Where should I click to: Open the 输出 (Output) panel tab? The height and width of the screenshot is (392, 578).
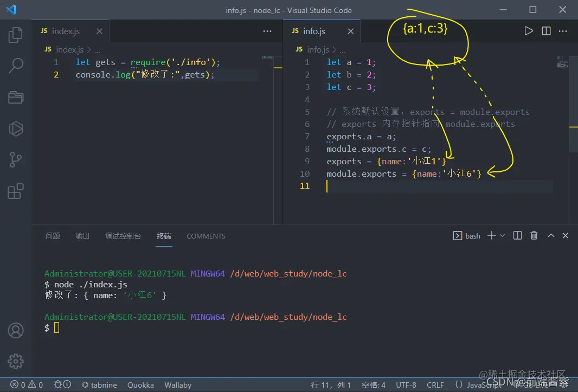pos(82,236)
